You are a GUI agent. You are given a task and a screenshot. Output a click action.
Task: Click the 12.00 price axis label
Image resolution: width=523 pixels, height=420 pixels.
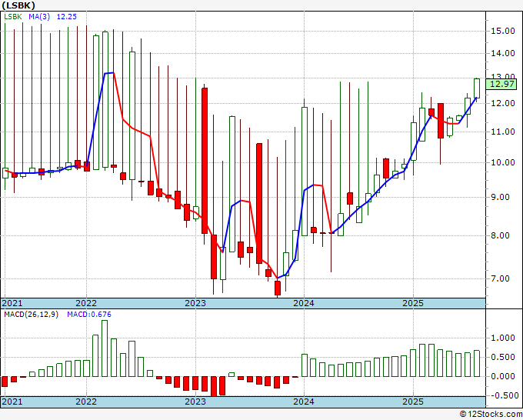503,103
